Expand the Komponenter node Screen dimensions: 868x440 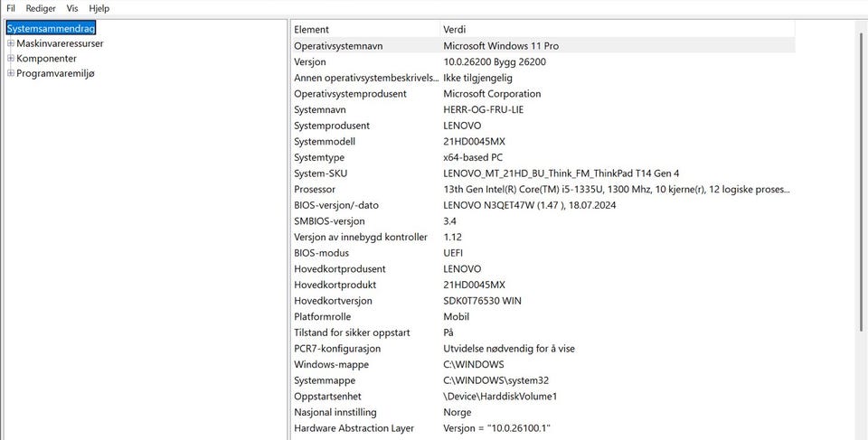click(11, 58)
